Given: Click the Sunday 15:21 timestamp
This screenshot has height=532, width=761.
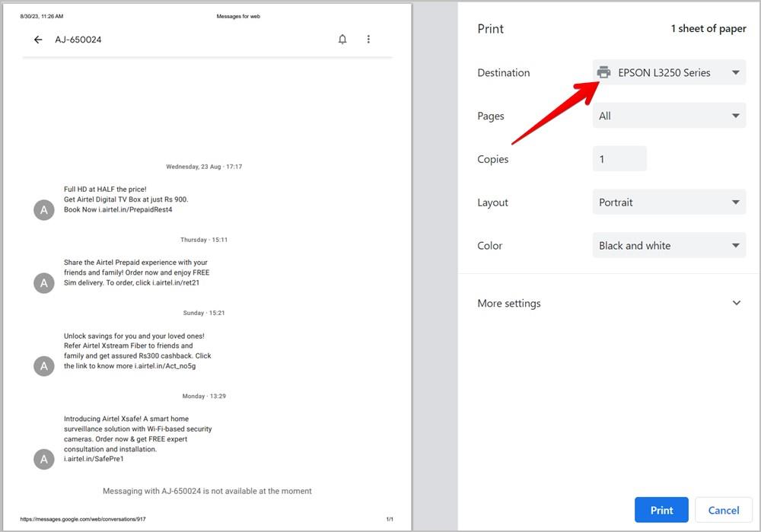Looking at the screenshot, I should pyautogui.click(x=204, y=313).
